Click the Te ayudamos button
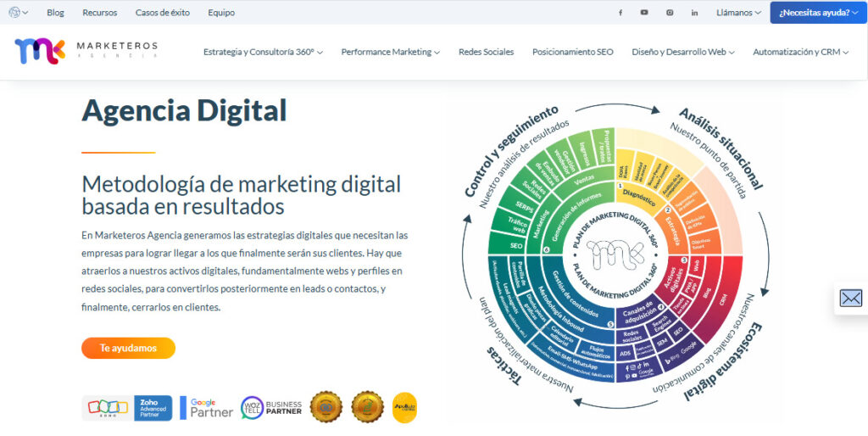Viewport: 868px width, 436px height. point(129,348)
